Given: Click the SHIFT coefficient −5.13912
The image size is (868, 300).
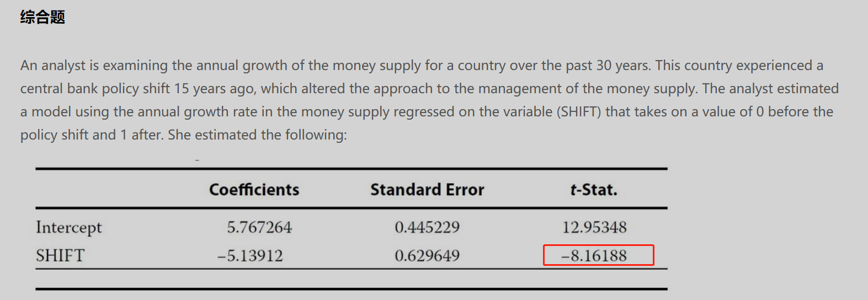Looking at the screenshot, I should click(x=250, y=256).
